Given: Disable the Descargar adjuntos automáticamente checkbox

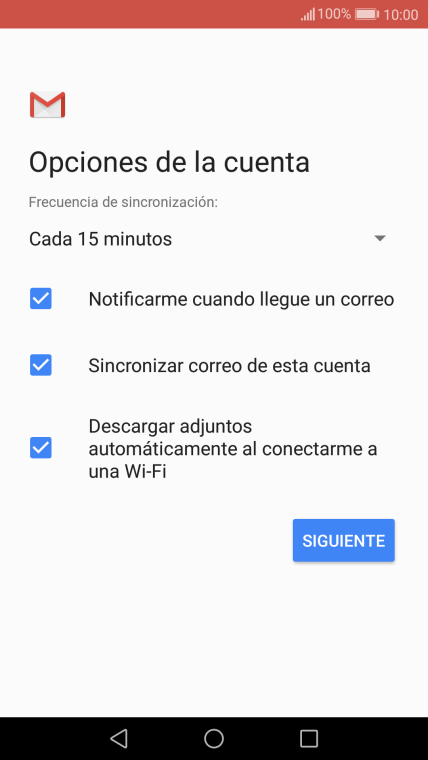Looking at the screenshot, I should [41, 448].
